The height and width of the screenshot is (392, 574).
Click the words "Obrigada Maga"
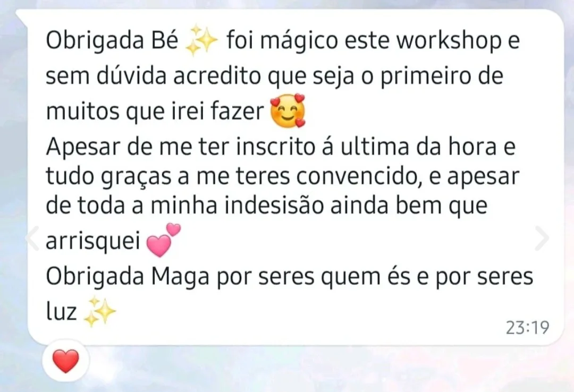coord(128,277)
